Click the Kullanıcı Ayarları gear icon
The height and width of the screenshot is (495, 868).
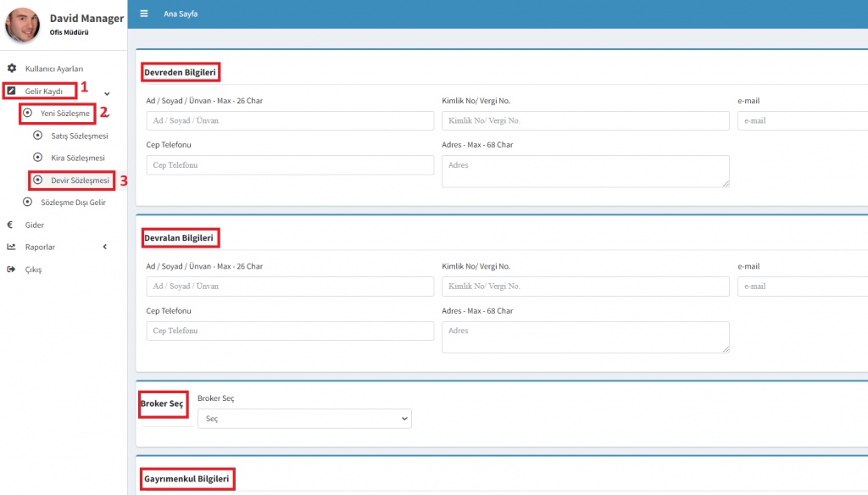click(x=12, y=68)
